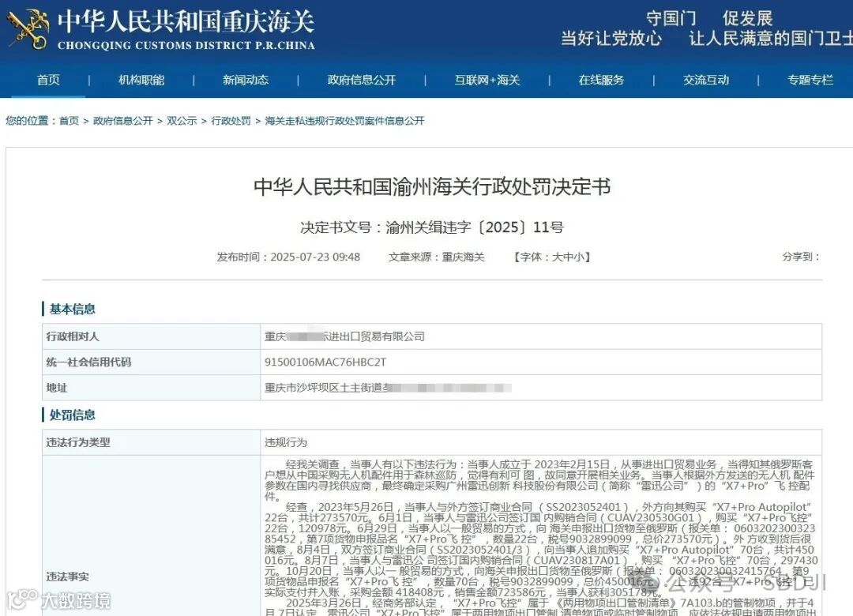Image resolution: width=853 pixels, height=616 pixels.
Task: Set font size to 大
Action: 557,257
